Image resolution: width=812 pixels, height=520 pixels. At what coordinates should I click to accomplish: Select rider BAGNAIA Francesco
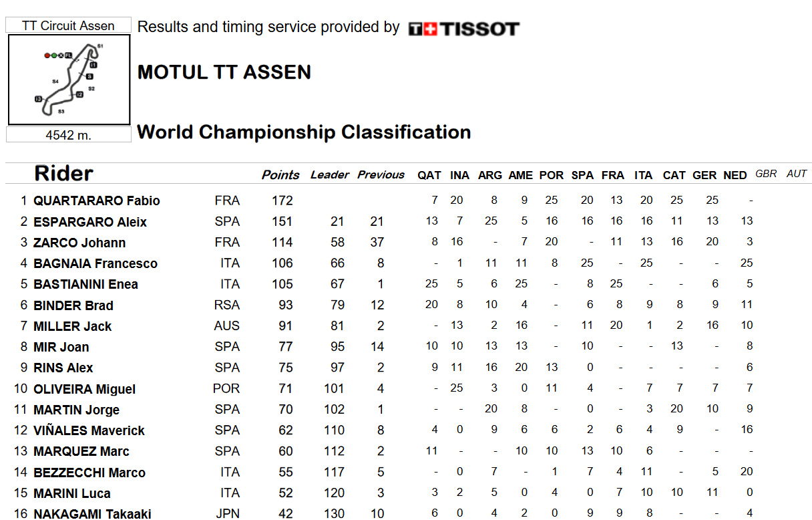(95, 263)
